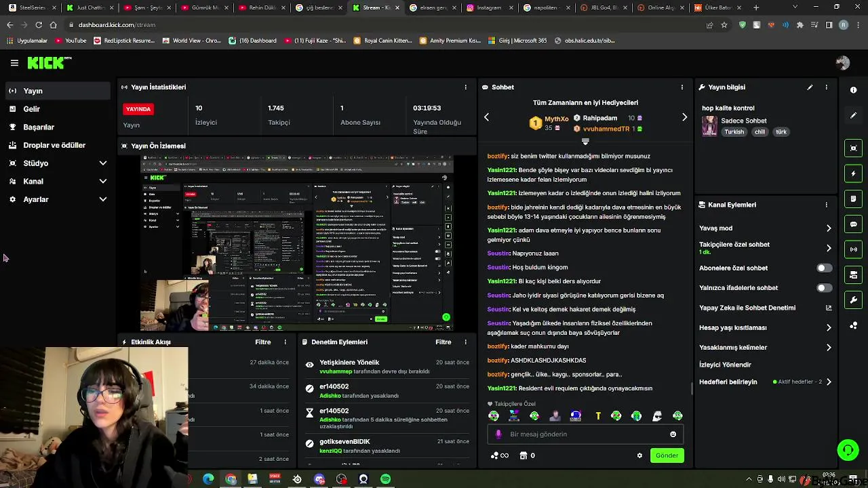Click the info icon in right rail
The width and height of the screenshot is (868, 488).
[x=853, y=89]
